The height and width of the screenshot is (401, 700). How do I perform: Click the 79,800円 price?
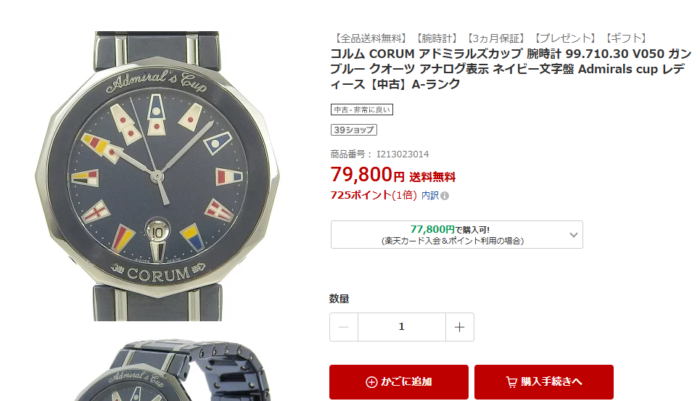point(367,174)
